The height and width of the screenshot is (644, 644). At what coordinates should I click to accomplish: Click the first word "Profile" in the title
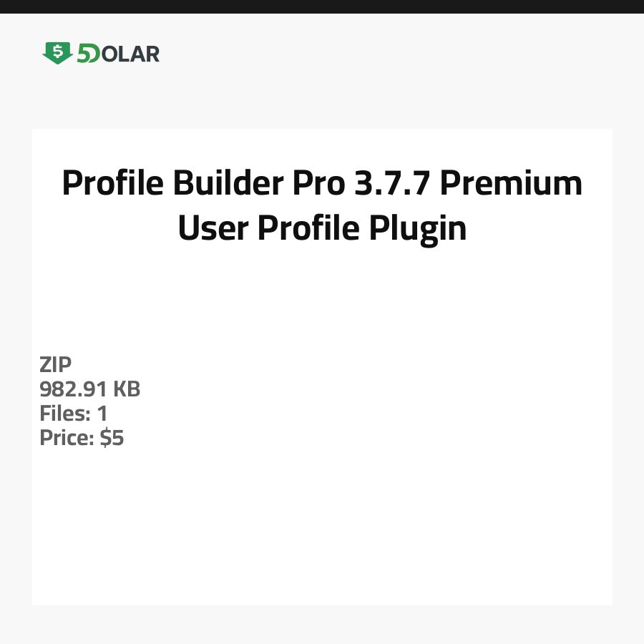(x=107, y=184)
